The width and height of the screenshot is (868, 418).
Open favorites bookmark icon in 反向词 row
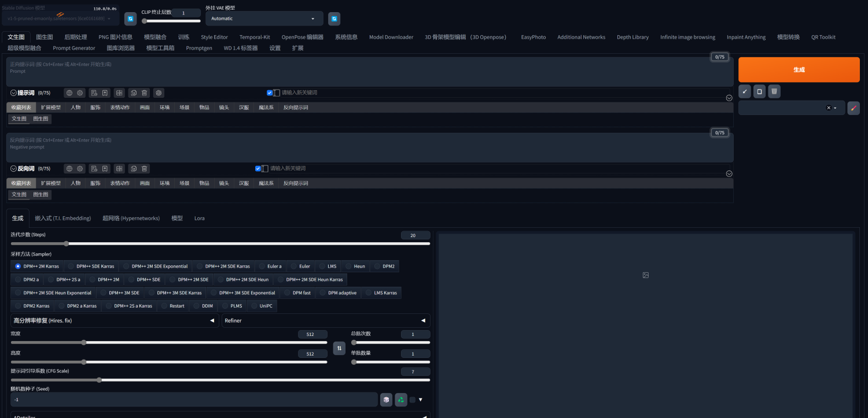(105, 169)
